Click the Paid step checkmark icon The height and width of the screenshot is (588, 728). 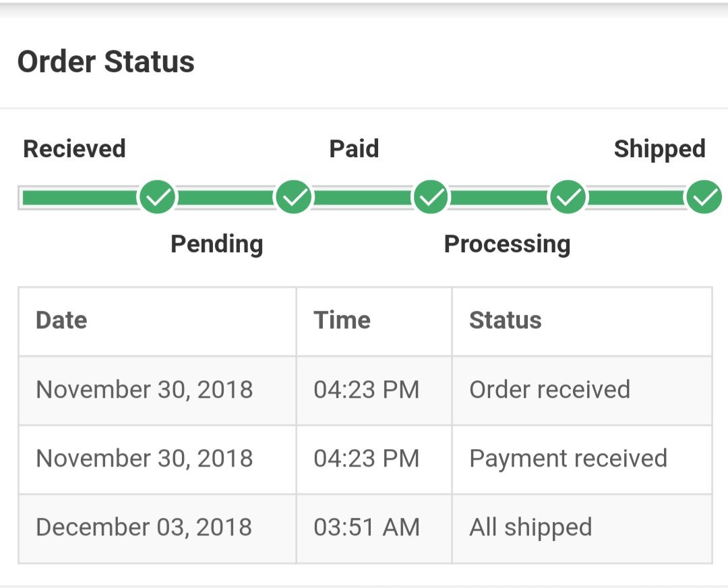pos(431,198)
